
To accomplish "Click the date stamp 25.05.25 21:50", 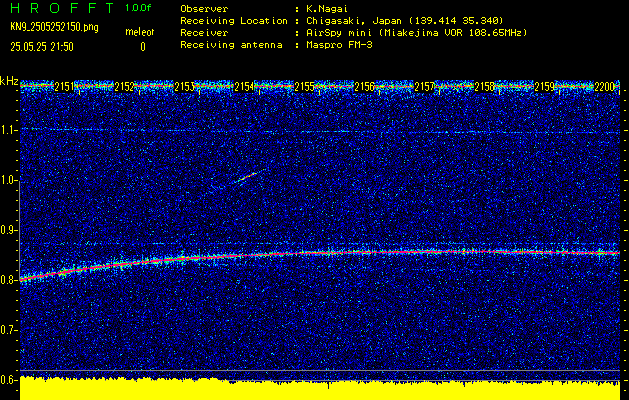I will tap(42, 47).
